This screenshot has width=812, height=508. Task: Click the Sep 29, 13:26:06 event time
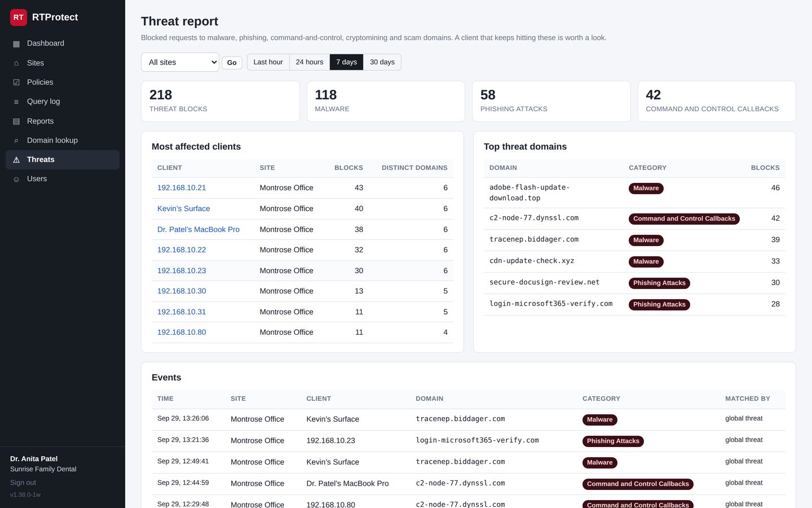(183, 418)
